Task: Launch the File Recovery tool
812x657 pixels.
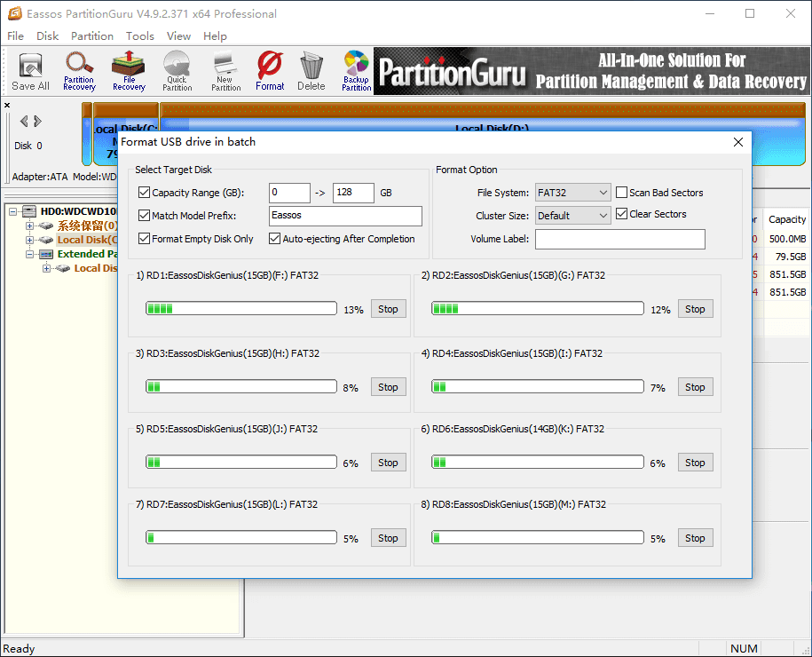Action: tap(129, 72)
